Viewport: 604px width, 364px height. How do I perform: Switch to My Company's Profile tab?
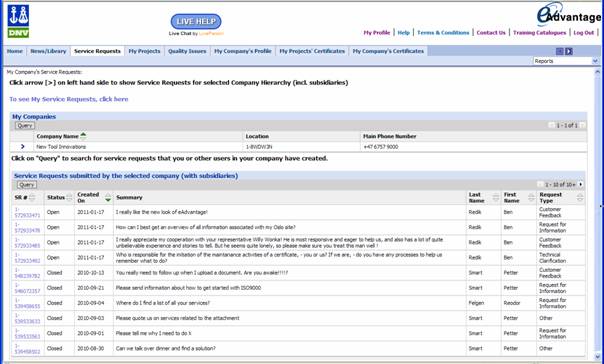[243, 51]
